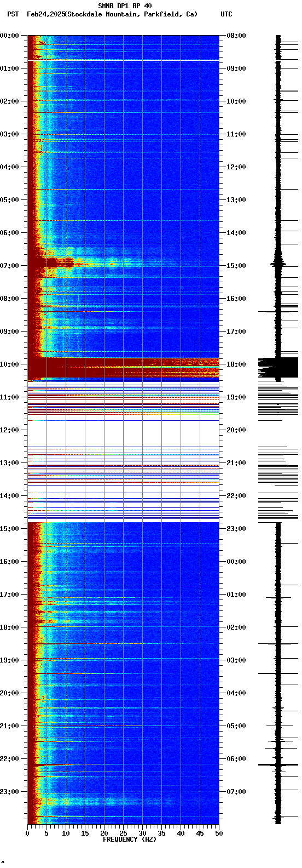The image size is (302, 868).
Task: Click the '0' frequency tick label
Action: tap(27, 833)
